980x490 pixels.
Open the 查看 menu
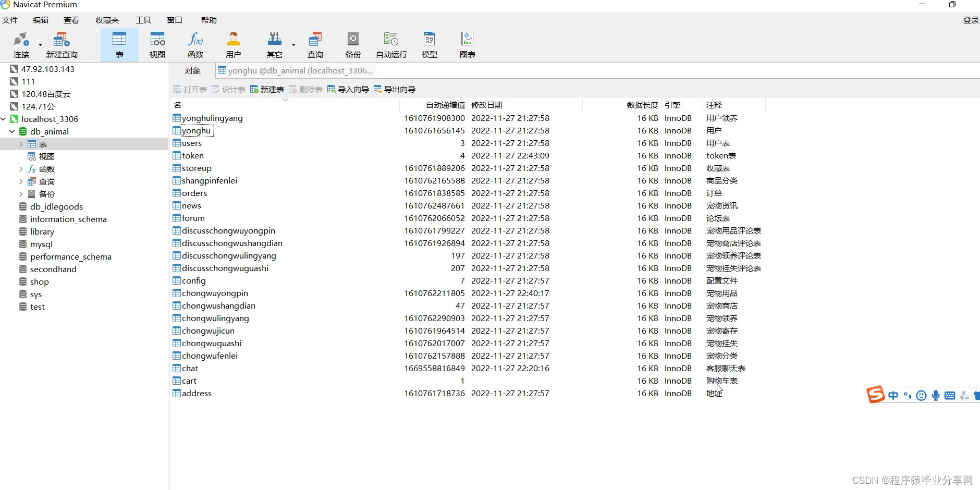tap(71, 20)
